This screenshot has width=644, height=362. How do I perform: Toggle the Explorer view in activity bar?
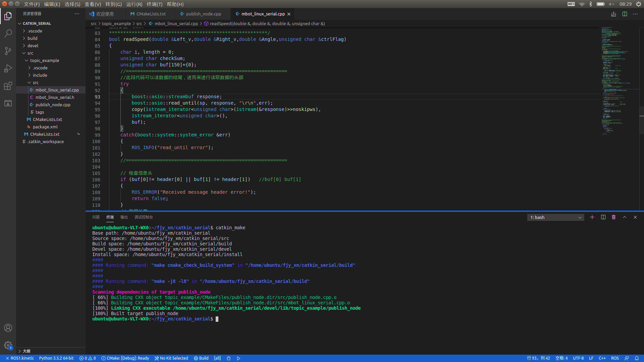click(8, 16)
